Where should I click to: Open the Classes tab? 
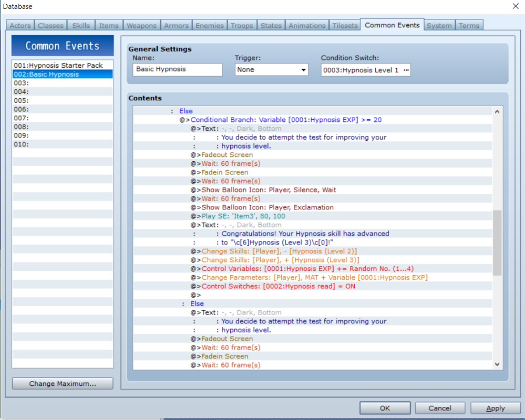point(50,25)
